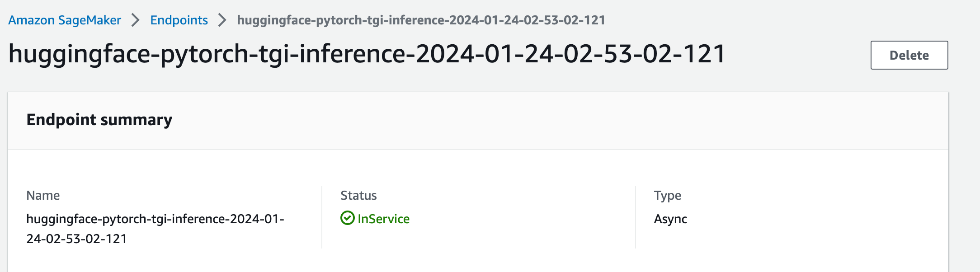Click the divider between Status and Type
The height and width of the screenshot is (272, 980).
[636, 217]
